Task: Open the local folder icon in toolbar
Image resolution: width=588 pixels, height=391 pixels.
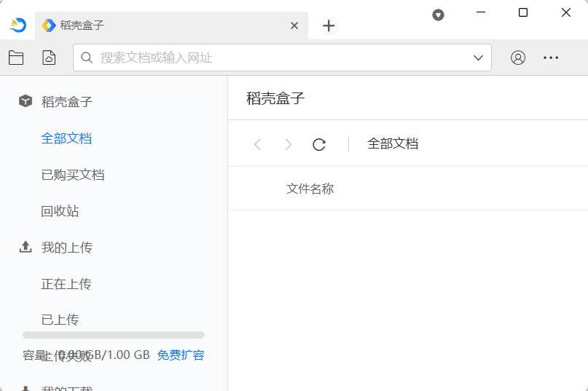Action: click(16, 58)
